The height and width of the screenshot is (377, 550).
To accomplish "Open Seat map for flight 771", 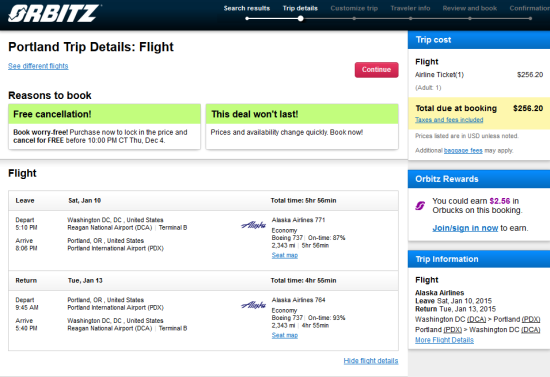I will click(284, 255).
